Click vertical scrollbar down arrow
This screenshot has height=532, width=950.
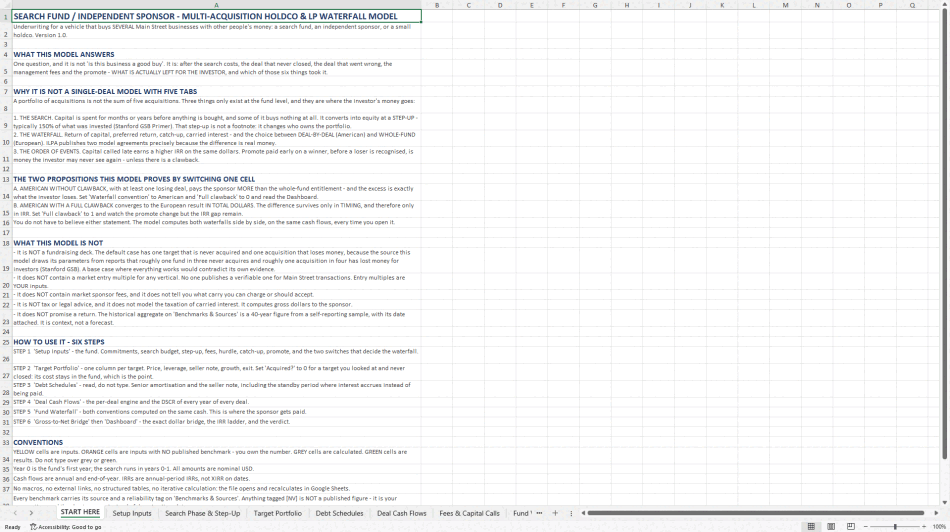(945, 502)
